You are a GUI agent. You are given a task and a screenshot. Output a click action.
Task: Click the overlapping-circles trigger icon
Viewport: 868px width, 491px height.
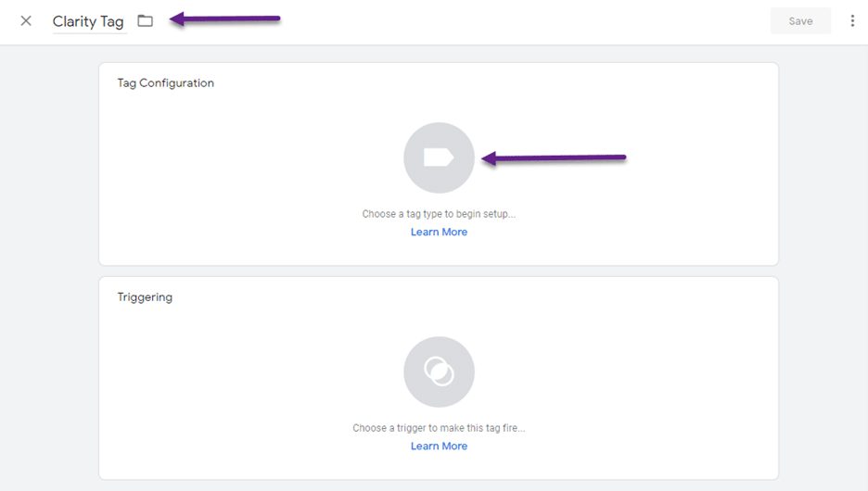439,371
